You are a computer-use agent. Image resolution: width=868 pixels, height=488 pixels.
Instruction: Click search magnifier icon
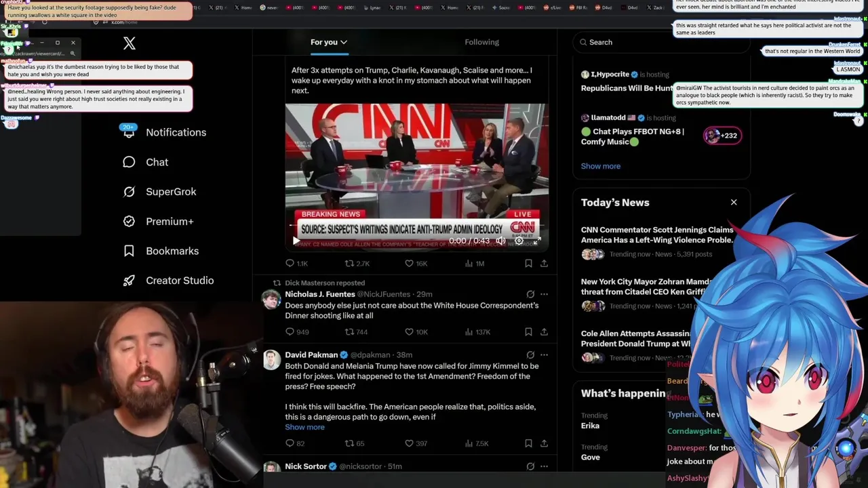point(583,42)
